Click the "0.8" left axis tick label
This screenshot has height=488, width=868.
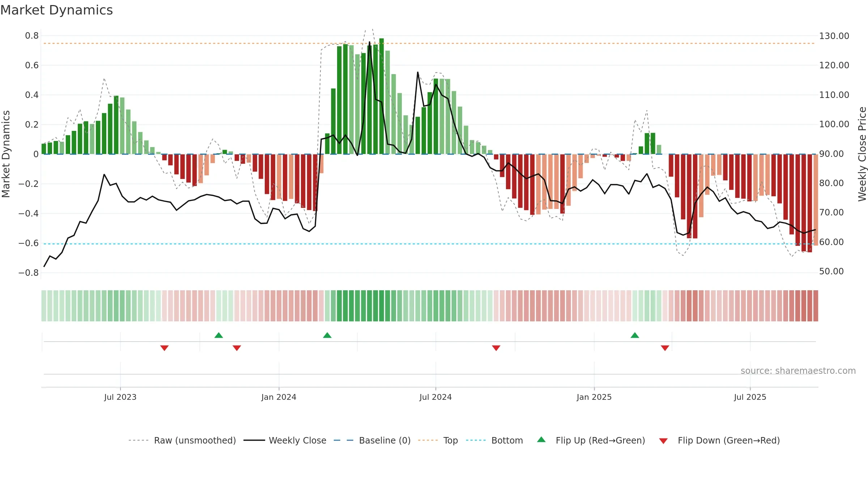pos(32,36)
